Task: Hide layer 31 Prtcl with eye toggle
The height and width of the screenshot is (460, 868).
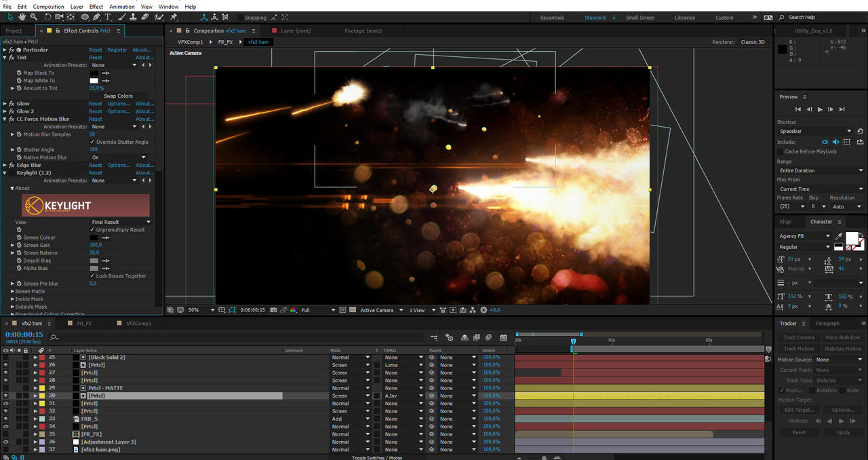Action: (5, 403)
